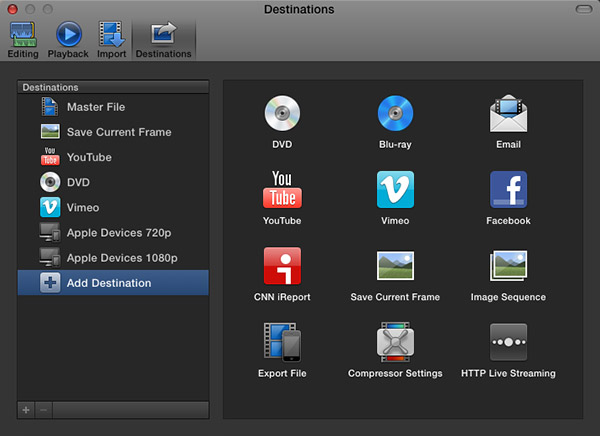The image size is (600, 436).
Task: Select the Destinations toolbar tab
Action: coord(164,40)
